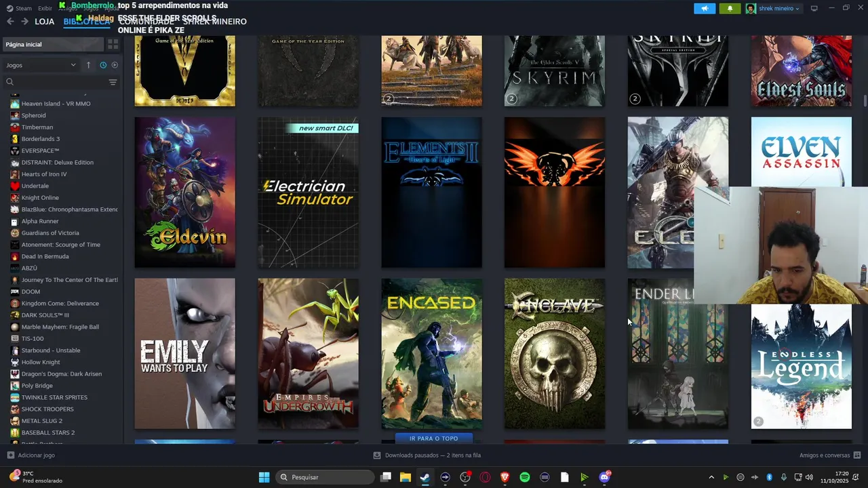Open the shrek mineiro account dropdown

coord(773,8)
